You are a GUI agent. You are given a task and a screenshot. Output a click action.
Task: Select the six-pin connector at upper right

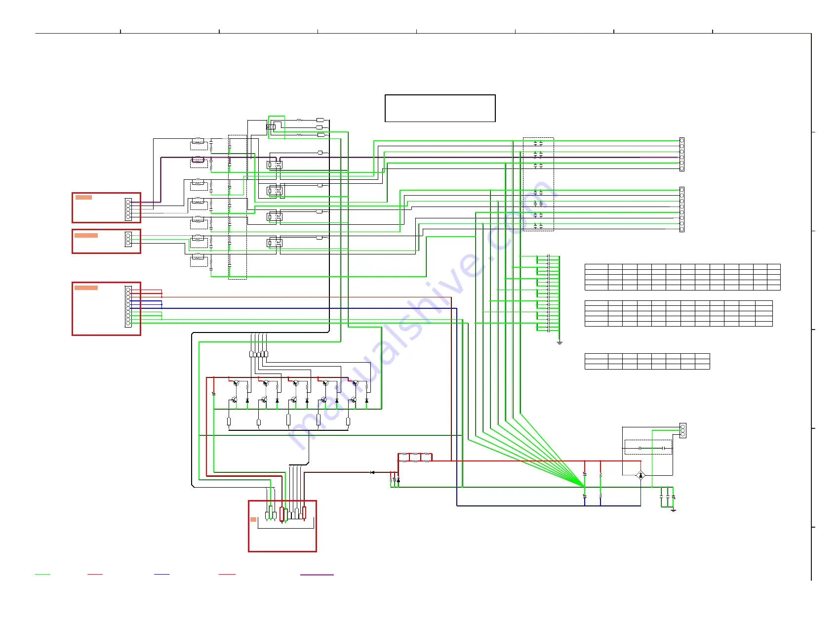tap(682, 154)
